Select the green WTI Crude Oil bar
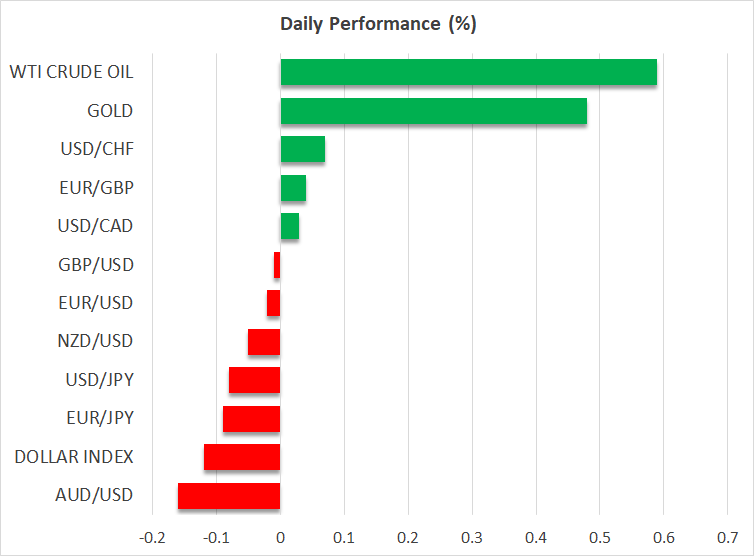 pyautogui.click(x=468, y=73)
